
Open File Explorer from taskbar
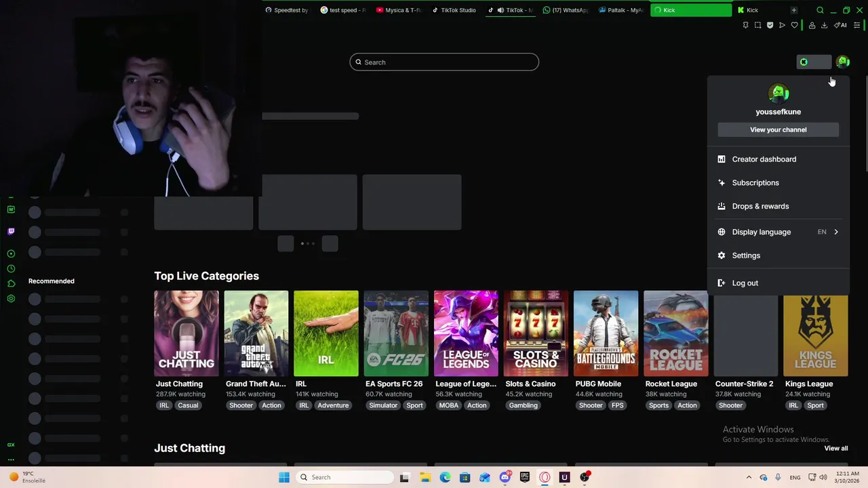(x=425, y=477)
